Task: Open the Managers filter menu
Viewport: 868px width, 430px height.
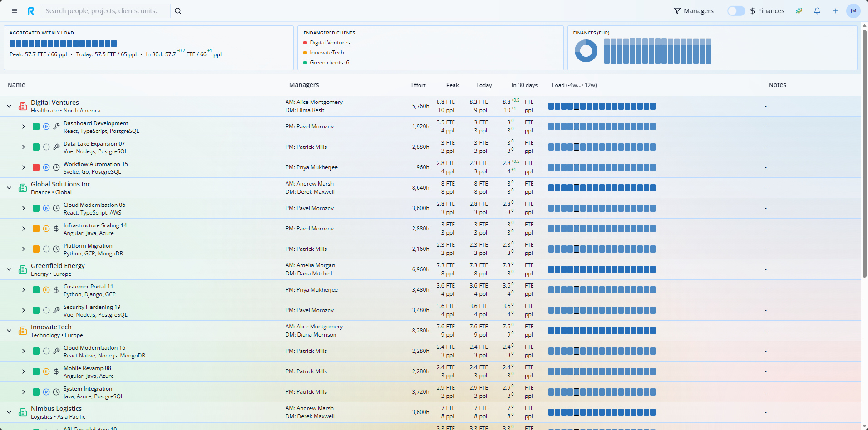Action: (x=694, y=10)
